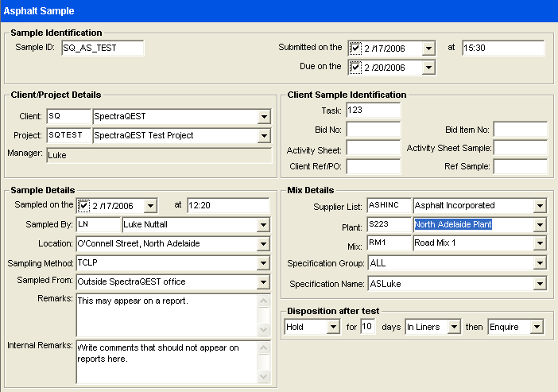
Task: Expand the Project name dropdown list
Action: click(264, 136)
